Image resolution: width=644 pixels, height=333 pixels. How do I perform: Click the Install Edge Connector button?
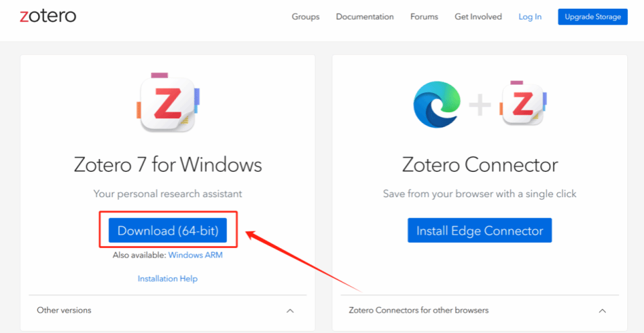(x=480, y=231)
